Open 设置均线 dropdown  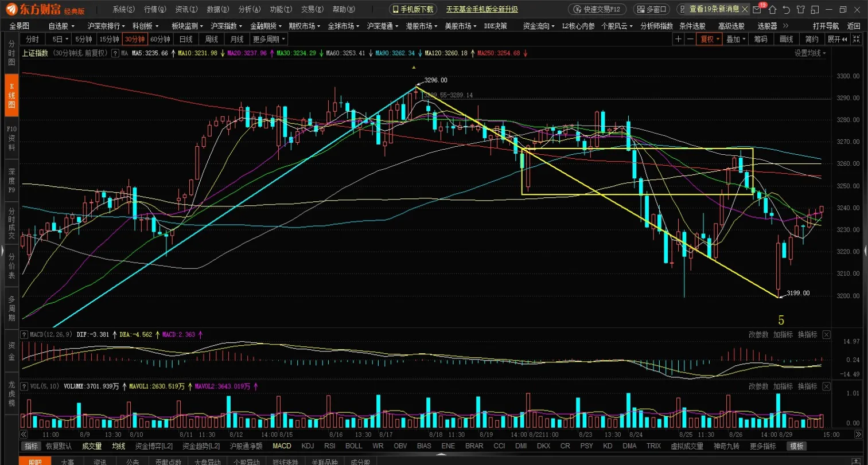pyautogui.click(x=810, y=53)
